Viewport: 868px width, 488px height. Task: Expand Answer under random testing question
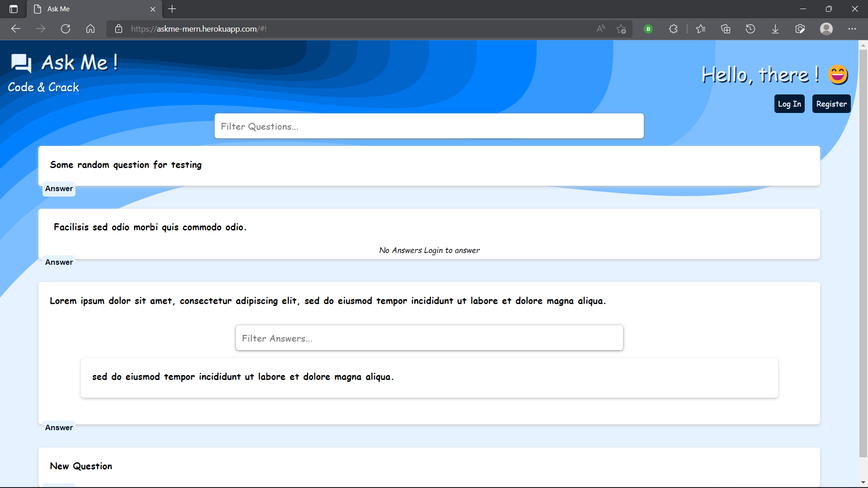pyautogui.click(x=59, y=189)
